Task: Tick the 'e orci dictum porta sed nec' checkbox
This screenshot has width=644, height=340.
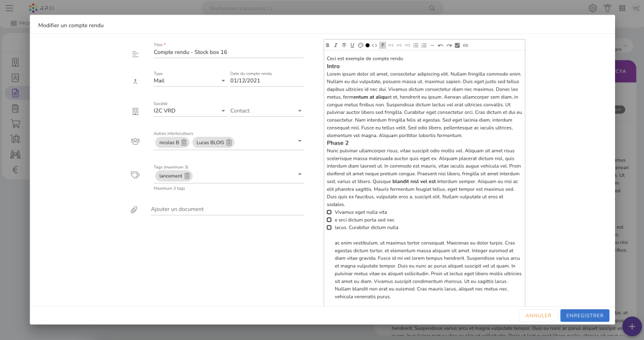Action: 329,220
